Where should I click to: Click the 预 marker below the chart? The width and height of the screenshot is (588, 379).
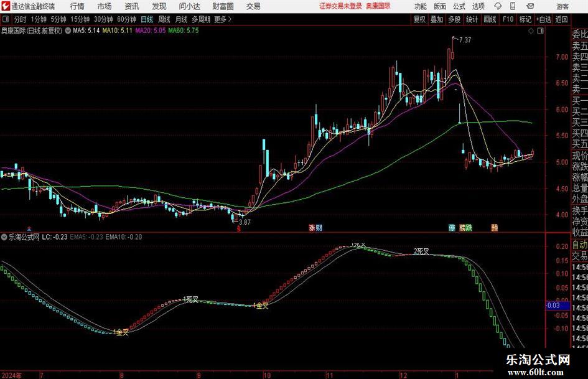(x=495, y=227)
